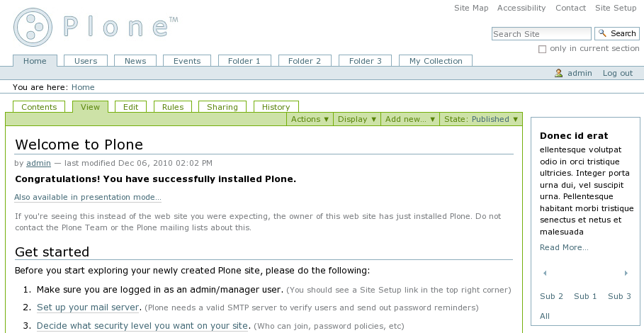Image resolution: width=644 pixels, height=333 pixels.
Task: Switch to the Contents tab
Action: click(x=39, y=107)
